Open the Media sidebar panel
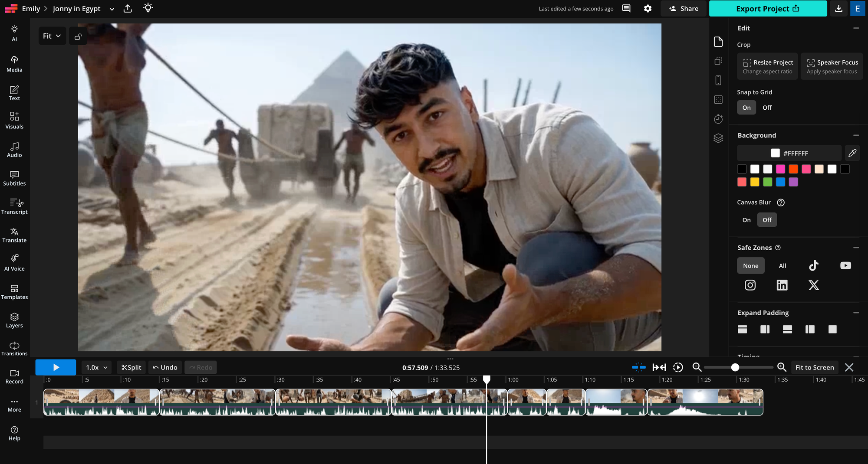Image resolution: width=868 pixels, height=464 pixels. (x=14, y=64)
